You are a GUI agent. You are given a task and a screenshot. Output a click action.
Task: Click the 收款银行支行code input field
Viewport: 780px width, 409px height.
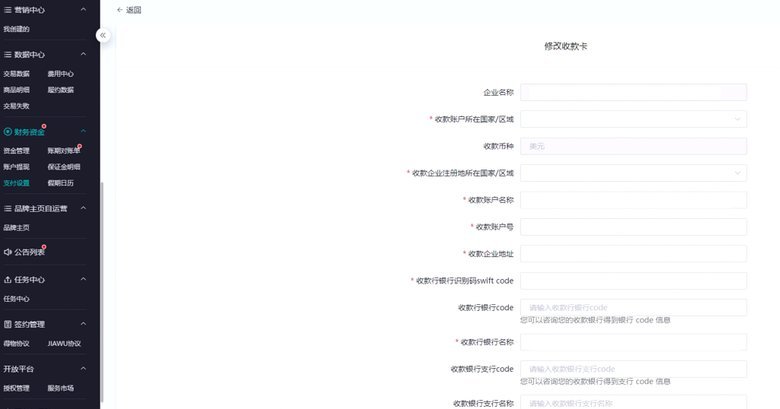pyautogui.click(x=633, y=369)
